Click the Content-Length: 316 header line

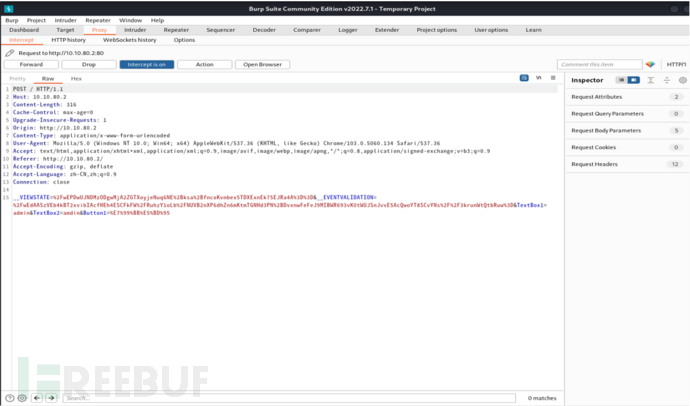coord(44,105)
